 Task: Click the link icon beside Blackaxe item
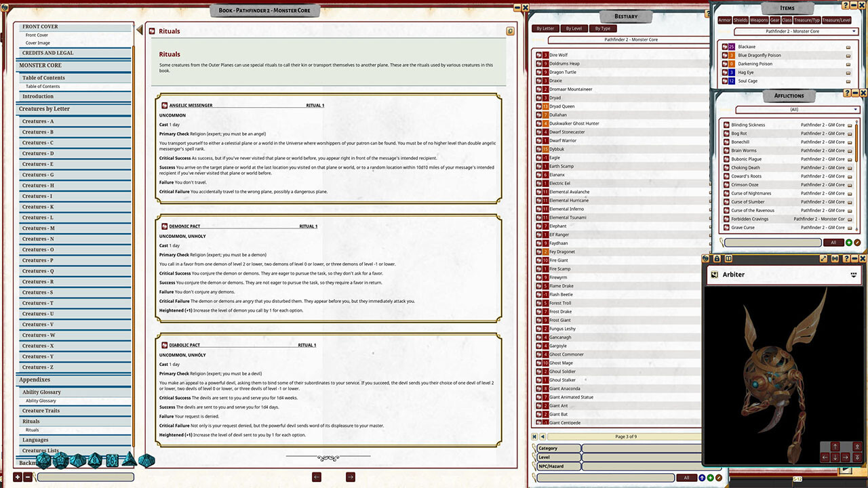click(x=848, y=46)
